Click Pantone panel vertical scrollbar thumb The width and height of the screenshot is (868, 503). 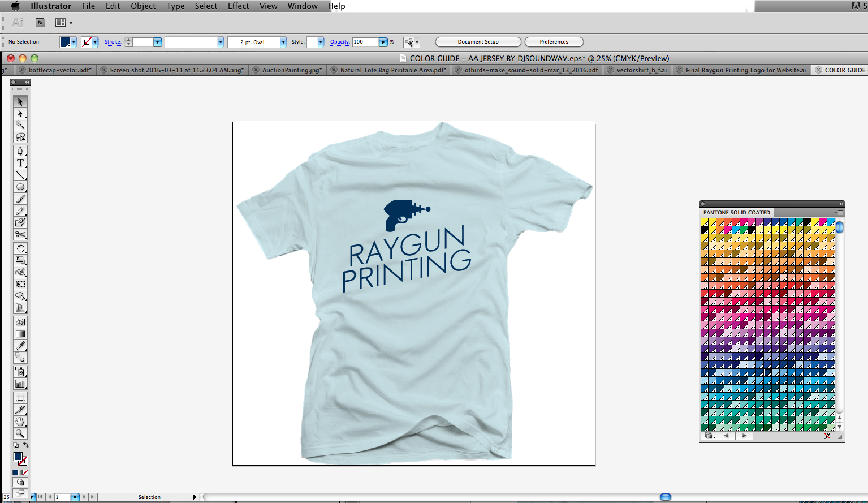coord(840,227)
